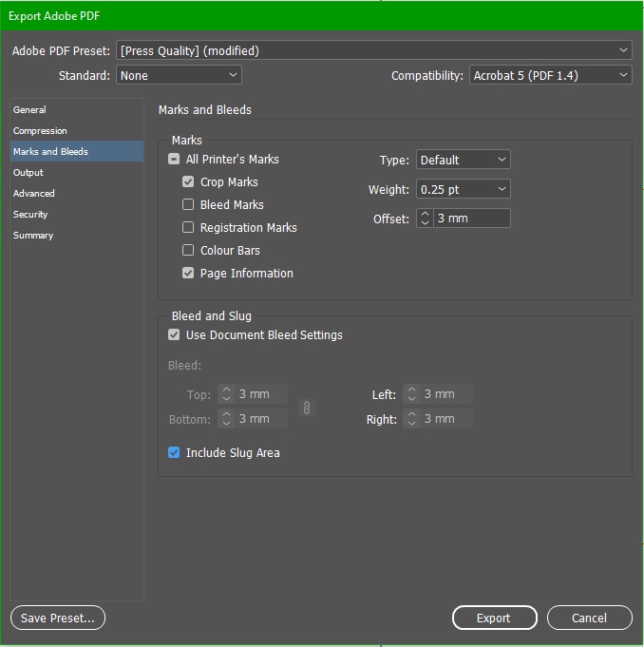Open the marks Type dropdown

(463, 160)
